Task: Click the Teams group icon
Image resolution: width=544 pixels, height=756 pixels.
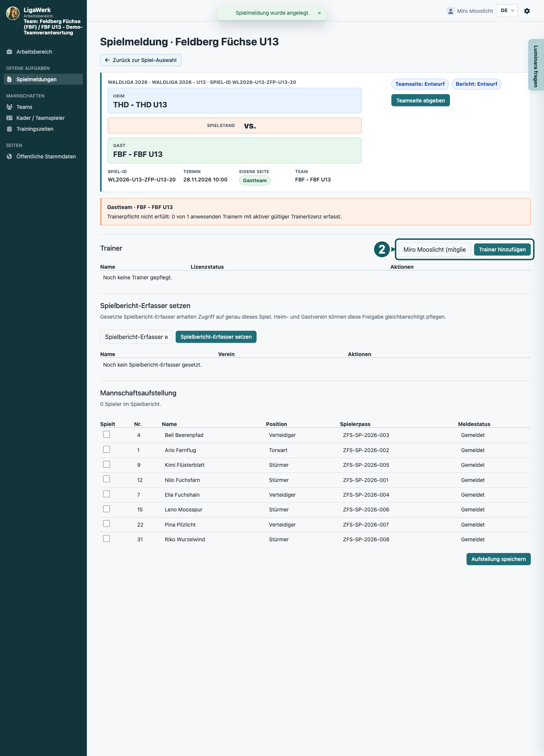Action: coord(9,107)
